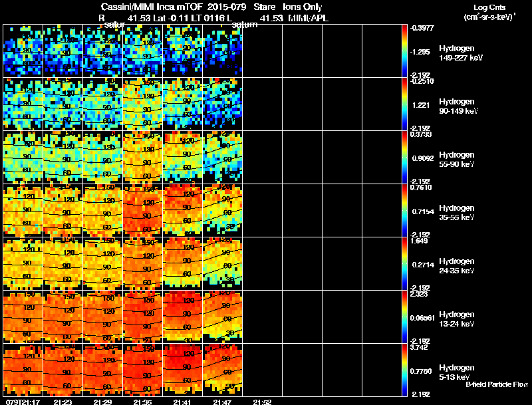
Task: Open the 149-227 keV image panel at 21:35
Action: 142,51
